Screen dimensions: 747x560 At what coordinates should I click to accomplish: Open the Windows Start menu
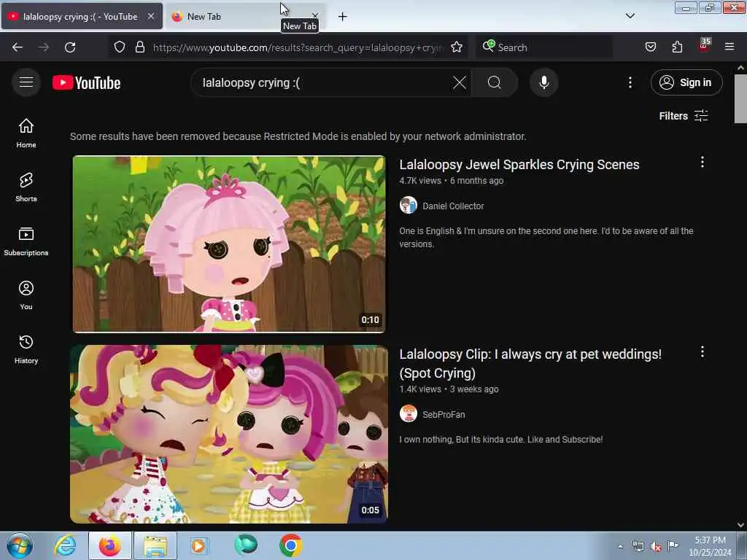coord(20,545)
